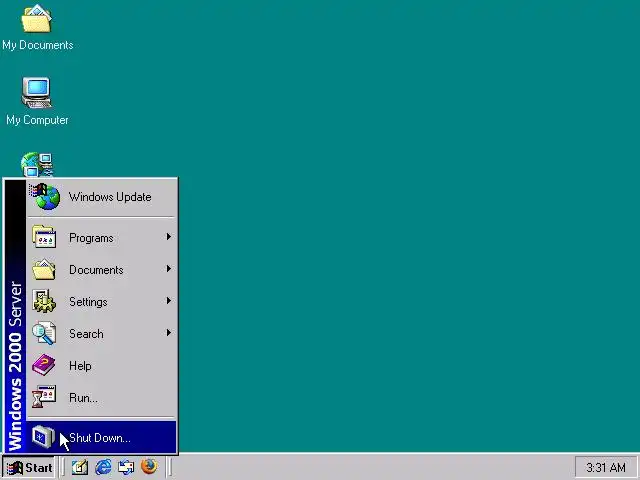Click the 3:31 AM taskbar clock

point(606,467)
